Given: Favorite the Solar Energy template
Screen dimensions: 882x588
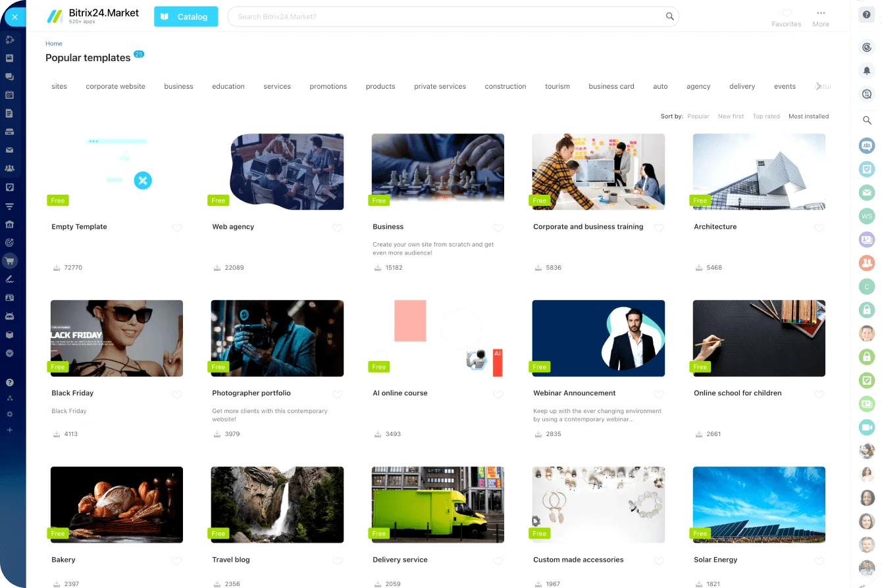Looking at the screenshot, I should pos(819,561).
